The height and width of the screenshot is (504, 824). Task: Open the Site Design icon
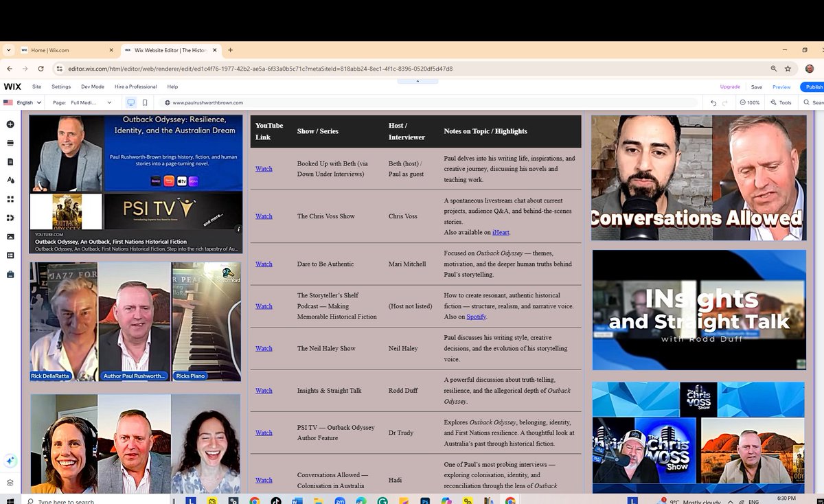(x=10, y=181)
